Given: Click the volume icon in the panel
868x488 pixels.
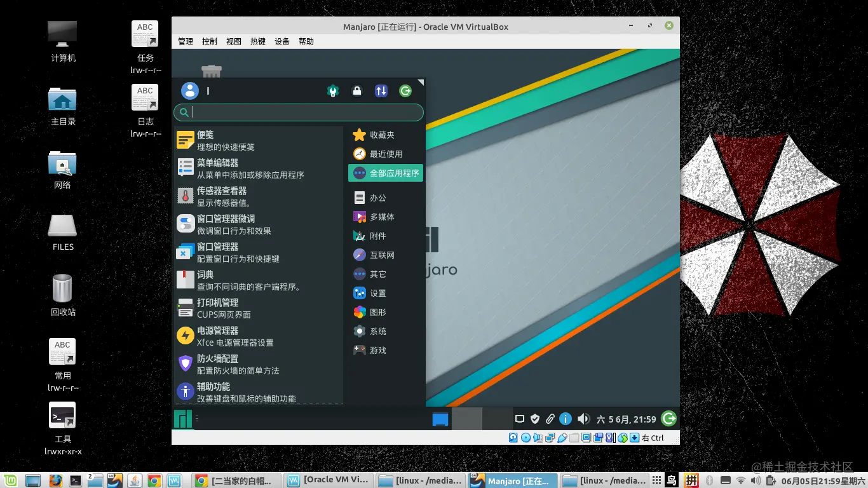Looking at the screenshot, I should [583, 419].
